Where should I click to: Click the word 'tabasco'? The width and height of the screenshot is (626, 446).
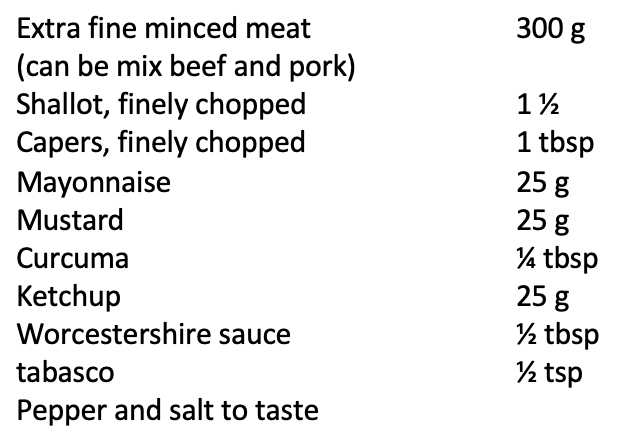[x=65, y=372]
